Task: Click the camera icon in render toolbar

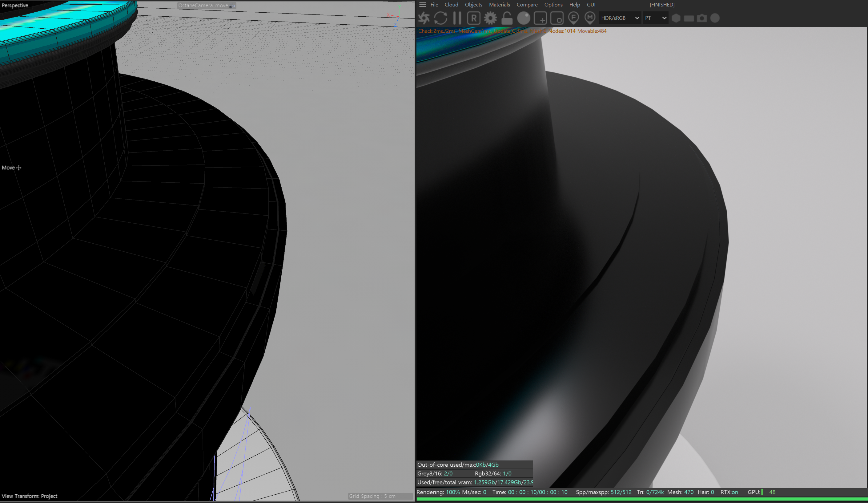Action: (702, 18)
